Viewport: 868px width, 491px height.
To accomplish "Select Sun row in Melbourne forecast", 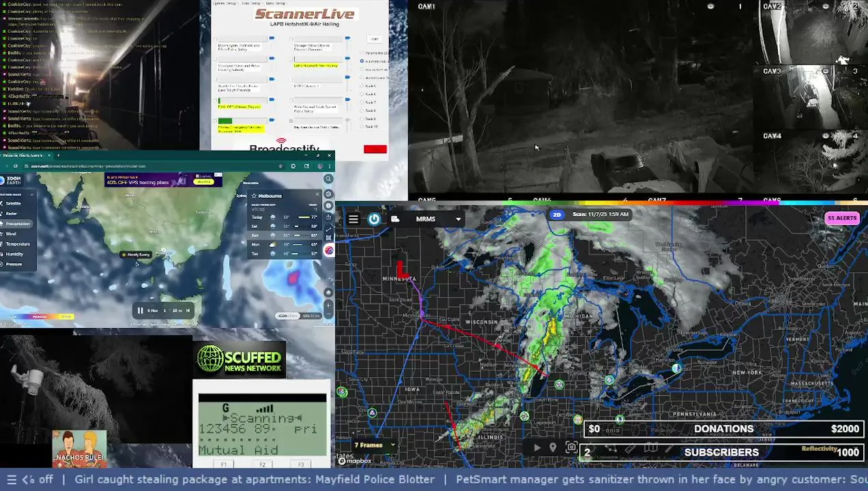I will click(x=284, y=235).
